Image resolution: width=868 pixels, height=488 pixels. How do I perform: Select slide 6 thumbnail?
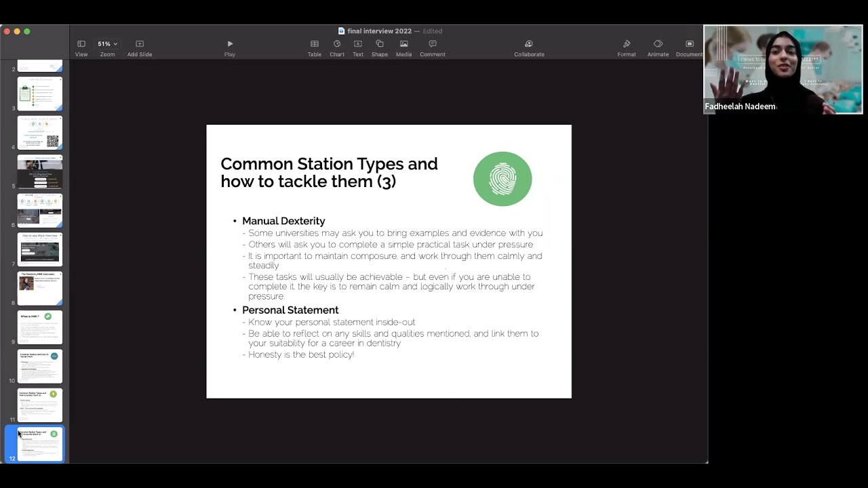[x=40, y=210]
